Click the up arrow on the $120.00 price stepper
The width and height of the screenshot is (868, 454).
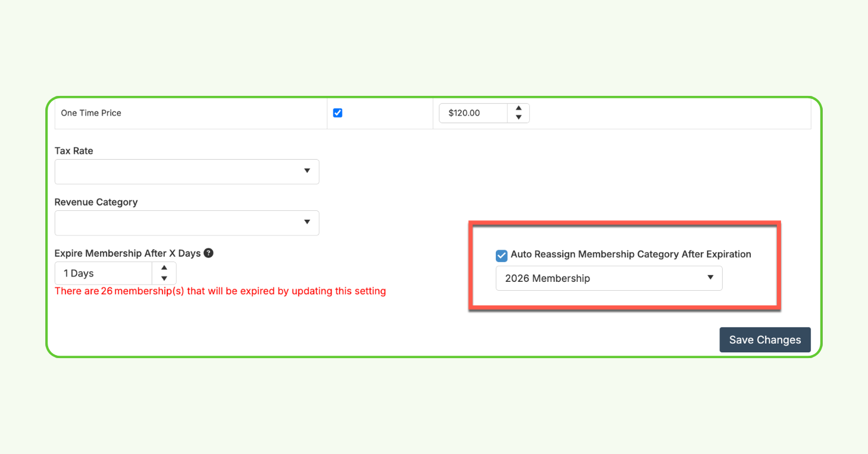pyautogui.click(x=519, y=108)
